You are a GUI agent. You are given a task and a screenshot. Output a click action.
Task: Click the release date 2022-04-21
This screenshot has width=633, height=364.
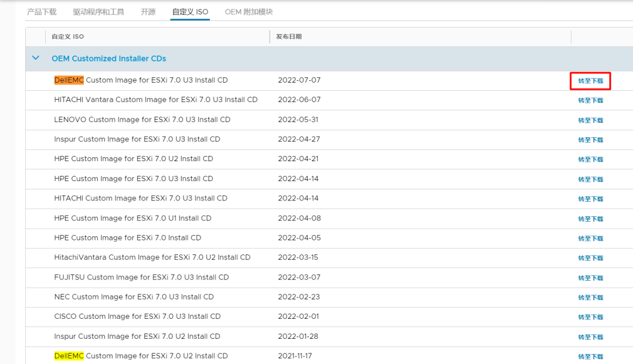(298, 159)
